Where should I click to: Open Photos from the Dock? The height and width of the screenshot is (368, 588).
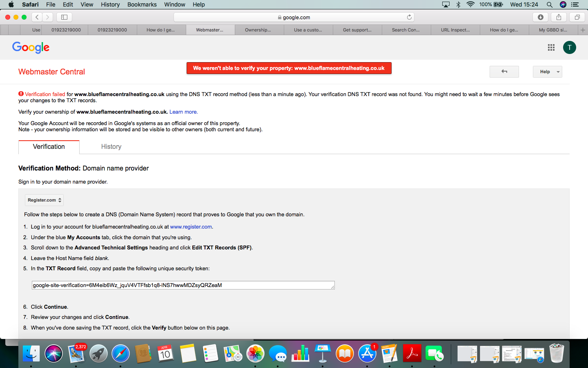(x=255, y=353)
